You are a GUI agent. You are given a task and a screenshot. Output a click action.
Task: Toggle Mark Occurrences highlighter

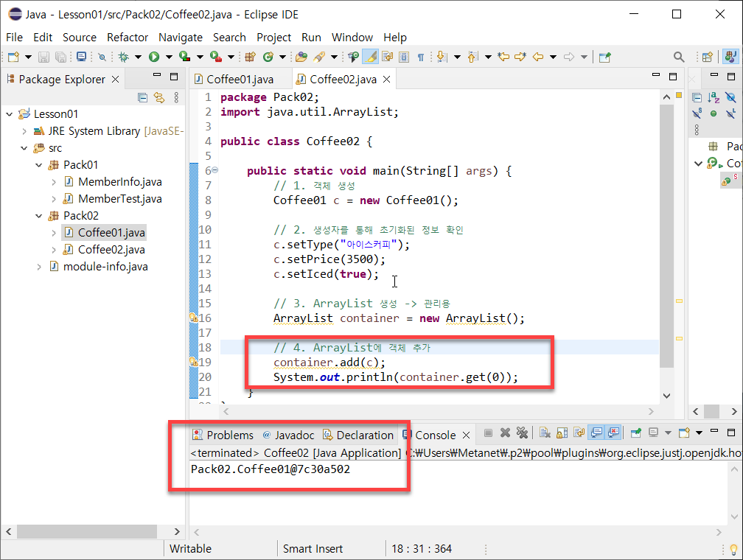[371, 57]
